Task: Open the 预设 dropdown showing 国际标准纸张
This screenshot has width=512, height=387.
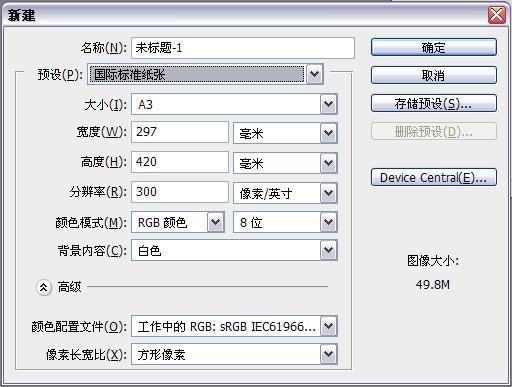Action: (205, 74)
